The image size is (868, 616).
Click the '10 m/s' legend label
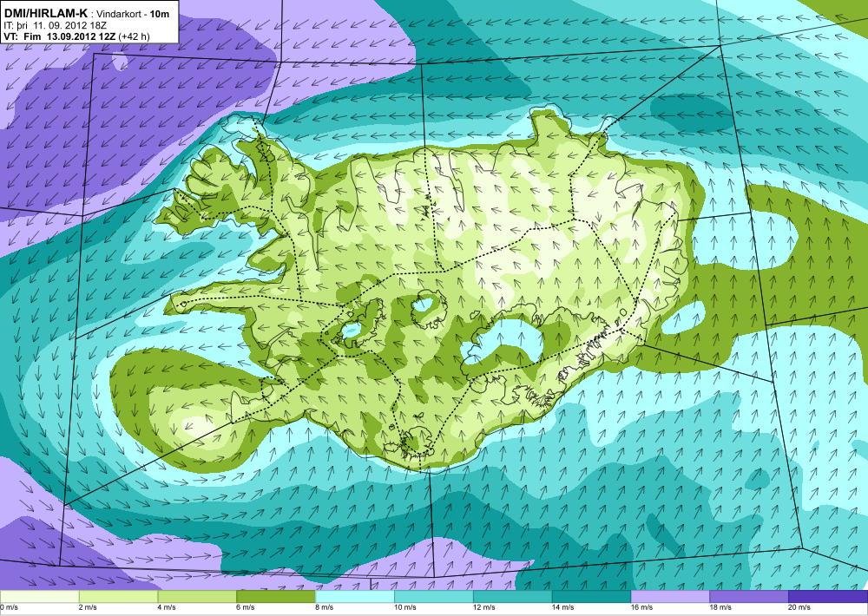(x=405, y=607)
